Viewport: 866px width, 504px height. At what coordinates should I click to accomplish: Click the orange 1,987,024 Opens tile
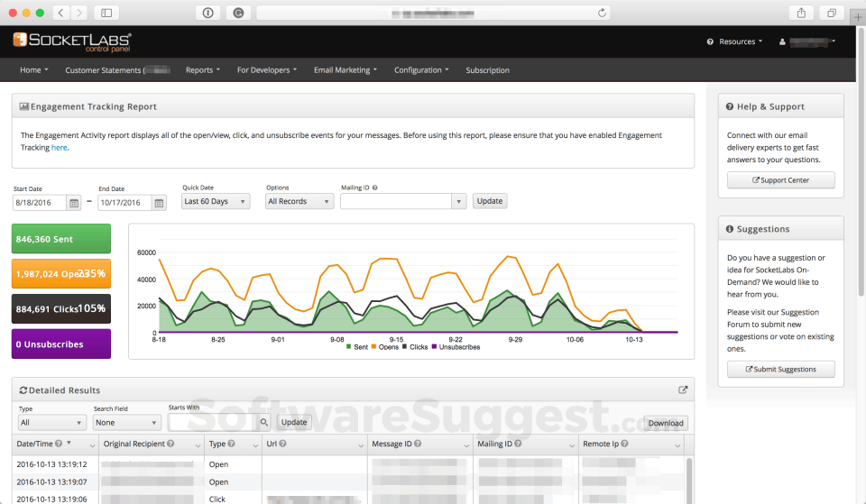[60, 274]
